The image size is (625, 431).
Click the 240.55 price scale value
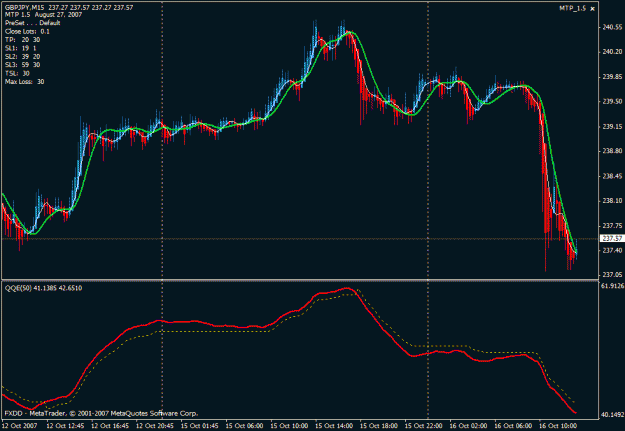point(613,27)
